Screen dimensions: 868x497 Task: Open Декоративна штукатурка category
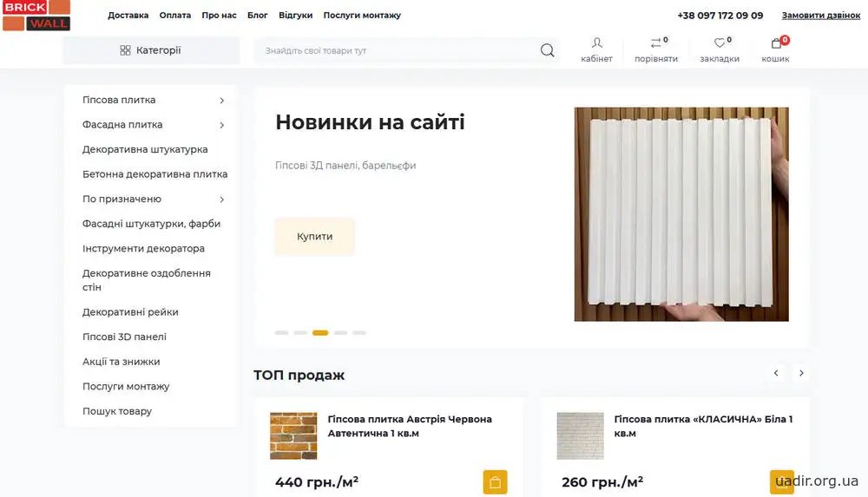pyautogui.click(x=145, y=149)
